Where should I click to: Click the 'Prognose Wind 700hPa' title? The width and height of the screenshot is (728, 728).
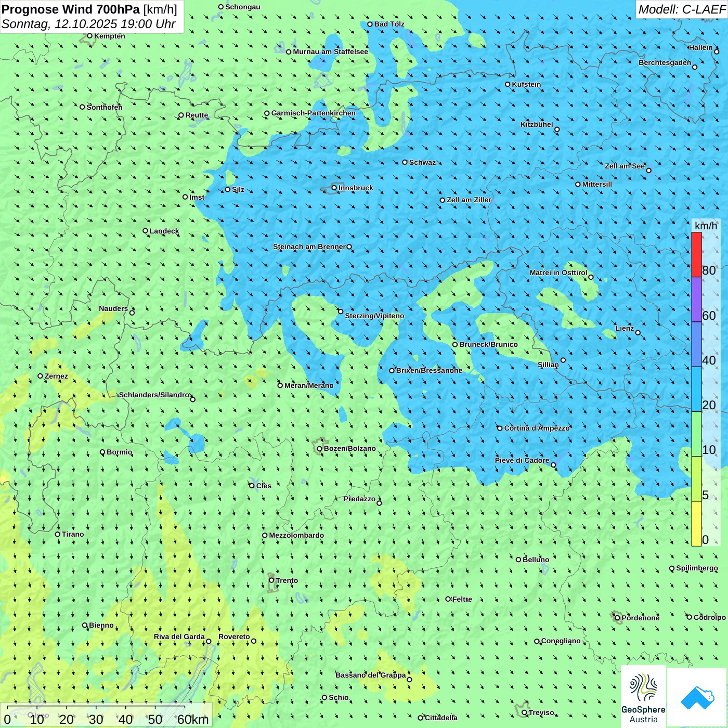click(x=71, y=9)
